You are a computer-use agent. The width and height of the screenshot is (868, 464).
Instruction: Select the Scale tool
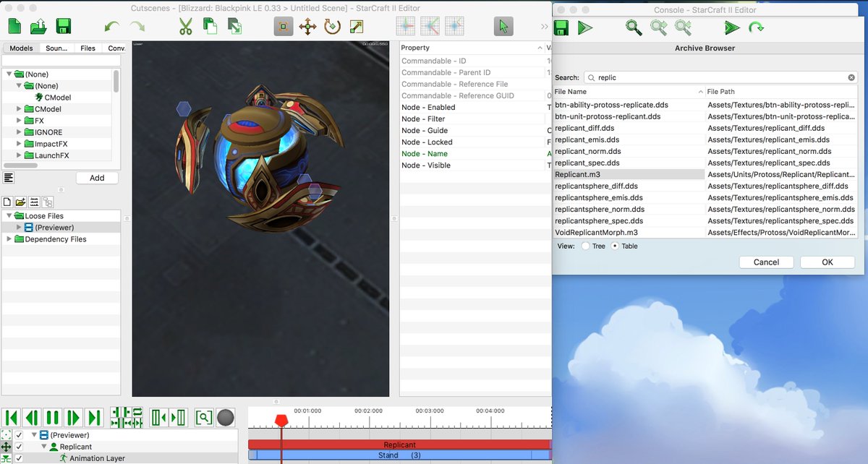click(357, 27)
